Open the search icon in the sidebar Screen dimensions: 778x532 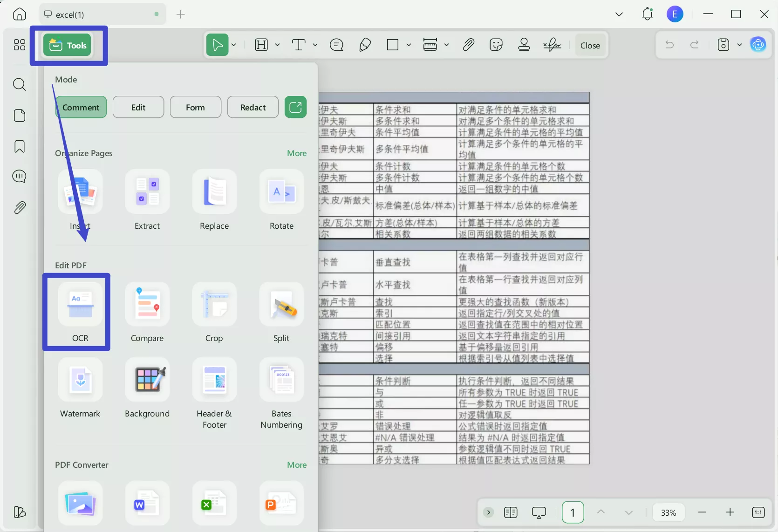[x=20, y=84]
